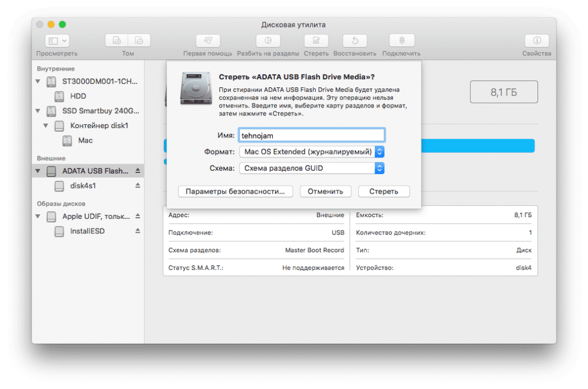Open the Схема partition scheme dropdown

coord(312,168)
